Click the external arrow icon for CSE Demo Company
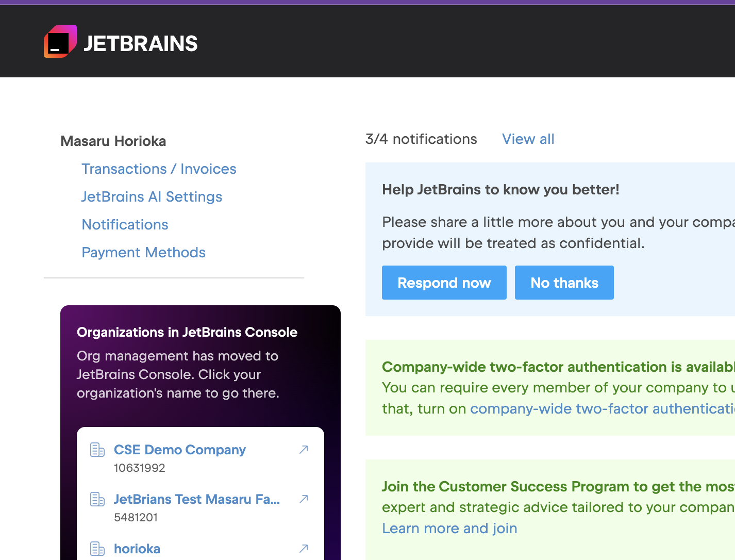 click(x=304, y=450)
